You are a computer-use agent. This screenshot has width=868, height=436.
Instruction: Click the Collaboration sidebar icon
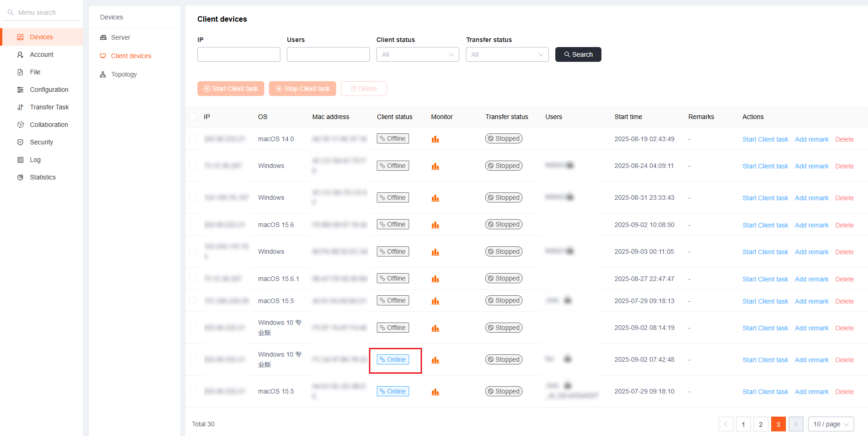20,125
